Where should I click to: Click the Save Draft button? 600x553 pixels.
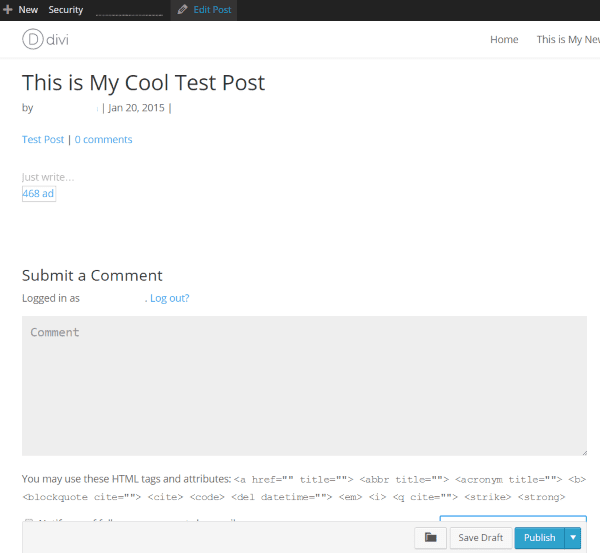tap(481, 538)
